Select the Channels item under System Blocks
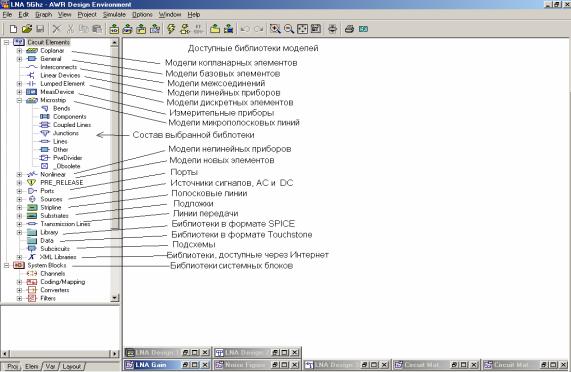Image resolution: width=571 pixels, height=372 pixels. [52, 274]
